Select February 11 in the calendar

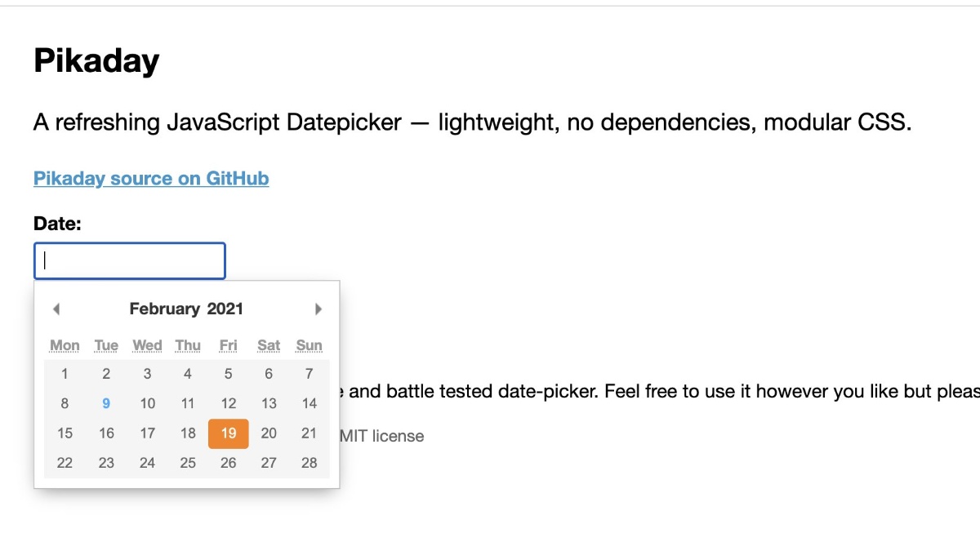pos(188,404)
